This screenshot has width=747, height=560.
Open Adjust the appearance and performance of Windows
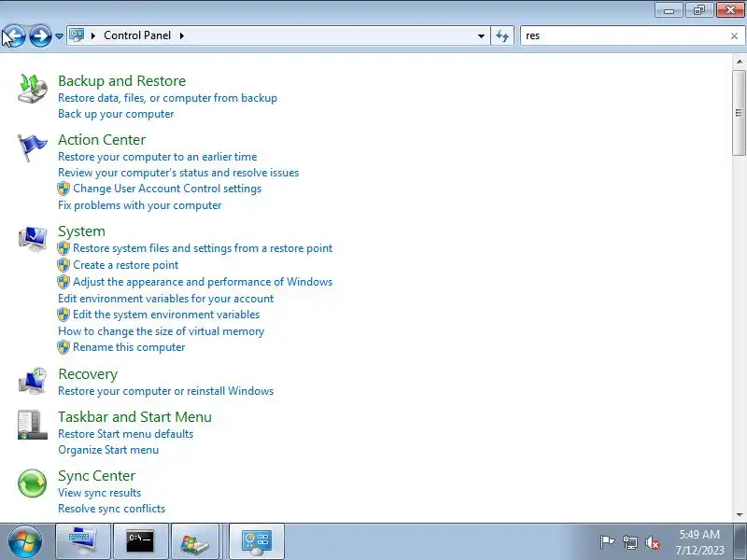tap(203, 282)
